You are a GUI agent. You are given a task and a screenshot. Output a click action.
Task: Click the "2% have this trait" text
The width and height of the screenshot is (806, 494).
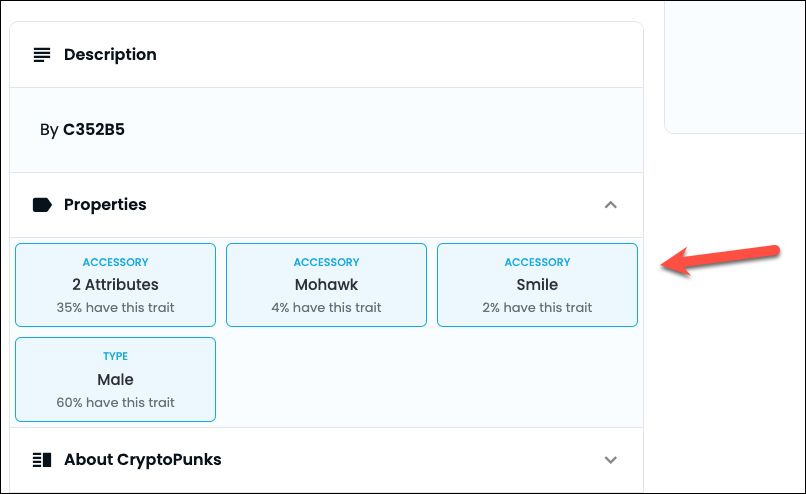537,308
